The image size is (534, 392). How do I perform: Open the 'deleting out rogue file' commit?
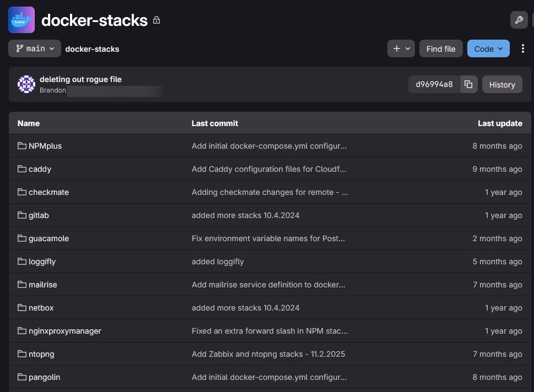[x=80, y=79]
